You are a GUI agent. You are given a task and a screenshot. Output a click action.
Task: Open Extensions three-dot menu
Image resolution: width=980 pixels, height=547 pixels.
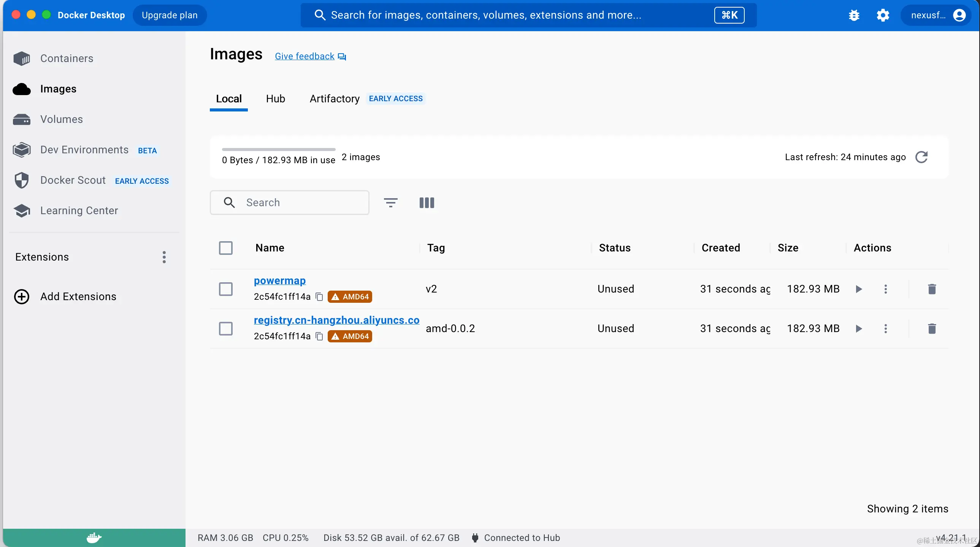164,257
